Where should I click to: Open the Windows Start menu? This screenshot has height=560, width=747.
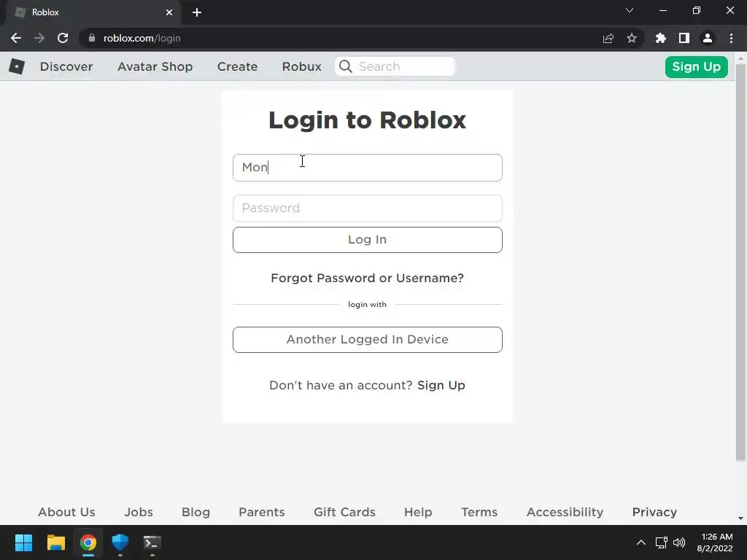[23, 542]
